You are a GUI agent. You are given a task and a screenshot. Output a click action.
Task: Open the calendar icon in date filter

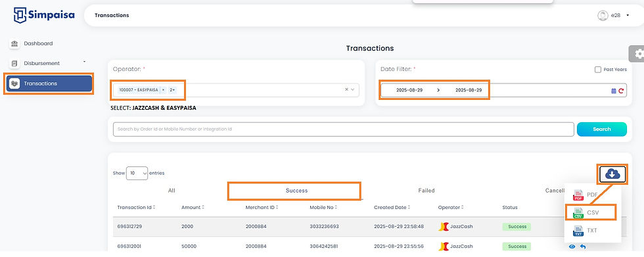pos(614,91)
